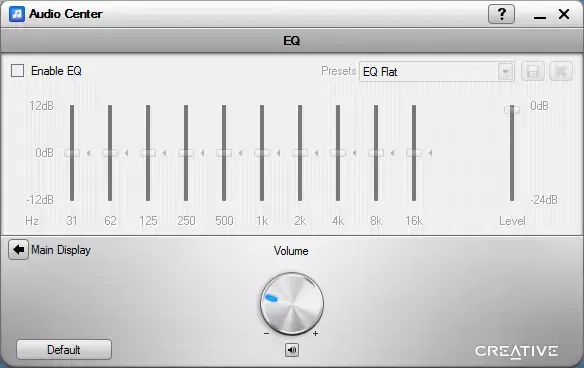Screen dimensions: 584x368
Task: Click the "Volume" label
Action: coord(291,251)
